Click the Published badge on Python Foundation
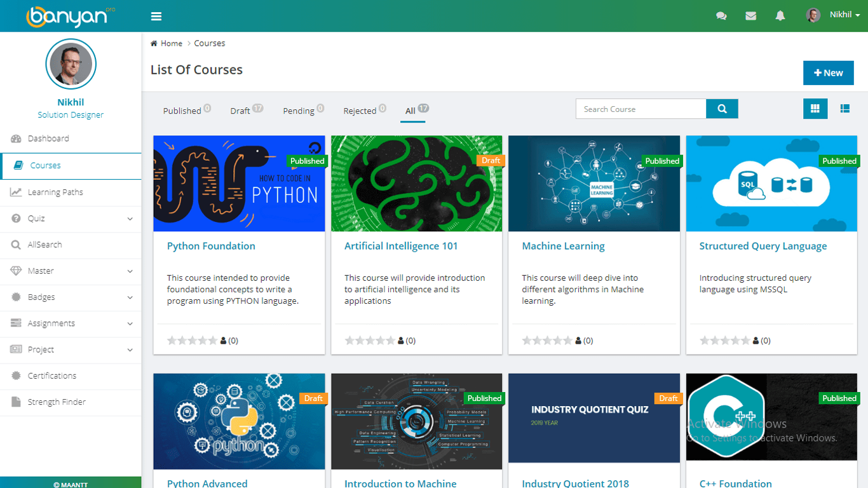This screenshot has width=868, height=488. coord(308,161)
